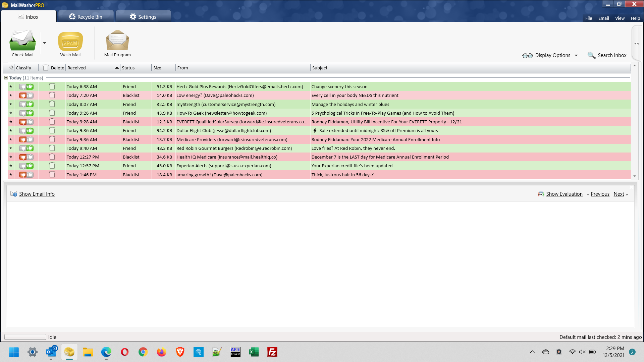This screenshot has height=362, width=644.
Task: Collapse the right side panel arrows
Action: tap(636, 44)
